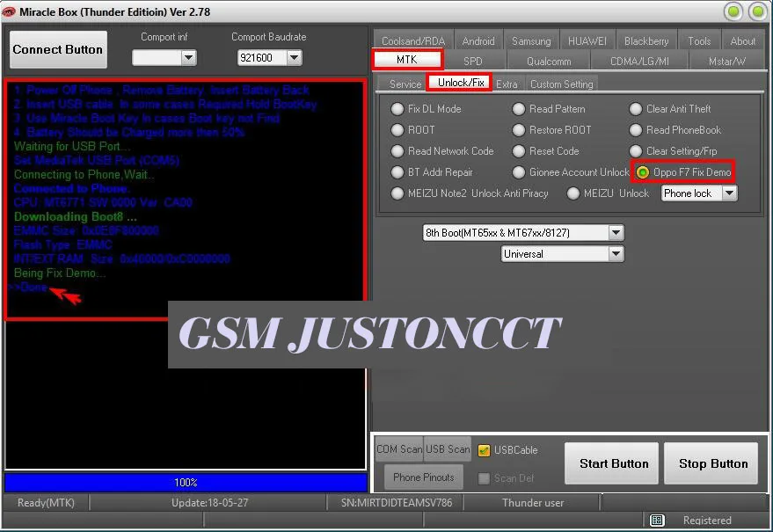This screenshot has height=532, width=773.
Task: Open the About tab
Action: pos(742,41)
